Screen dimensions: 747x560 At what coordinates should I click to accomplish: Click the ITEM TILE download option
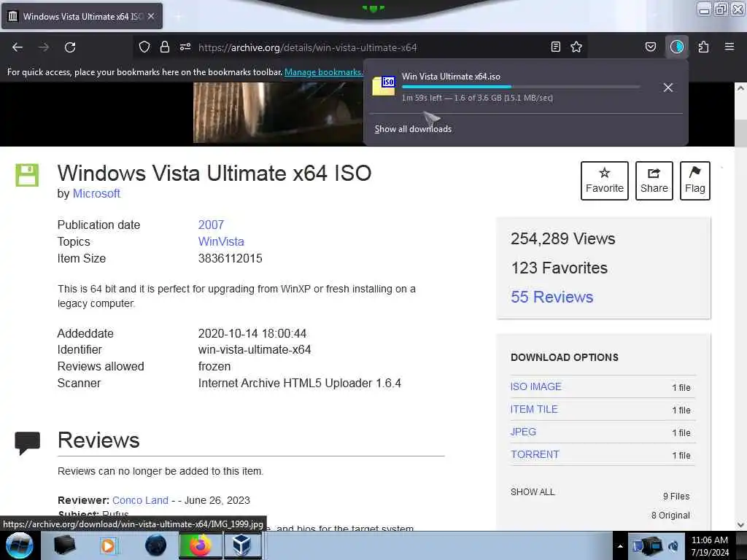[x=534, y=409]
